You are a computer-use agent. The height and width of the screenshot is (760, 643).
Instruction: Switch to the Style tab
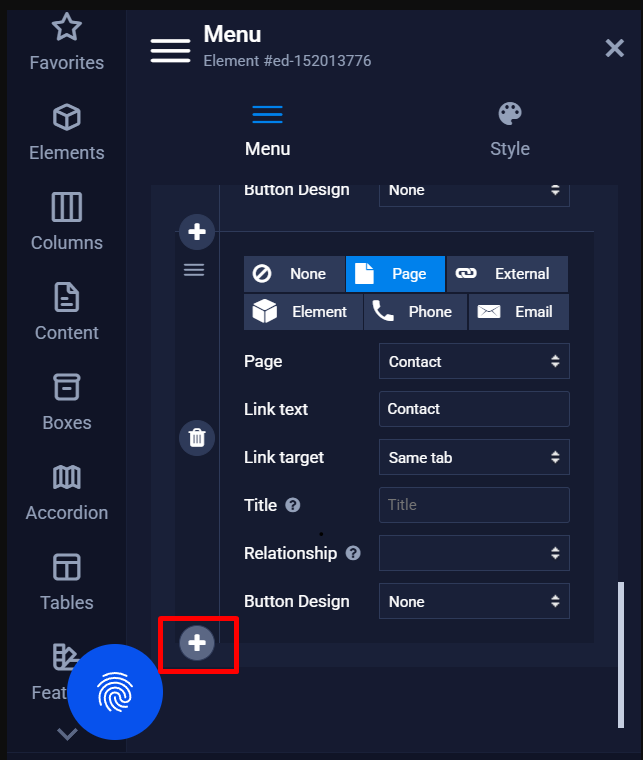click(x=510, y=129)
